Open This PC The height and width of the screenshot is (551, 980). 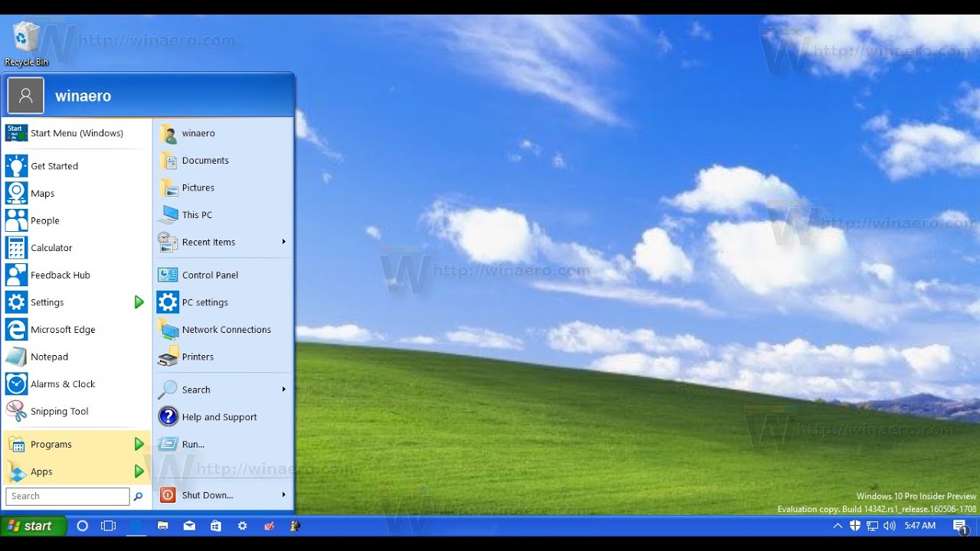[x=223, y=215]
